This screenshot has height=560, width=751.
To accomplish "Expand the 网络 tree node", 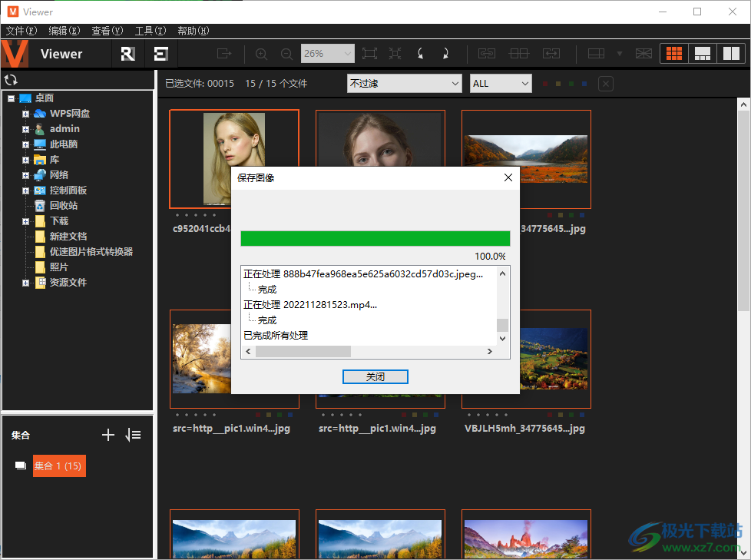I will [x=26, y=175].
